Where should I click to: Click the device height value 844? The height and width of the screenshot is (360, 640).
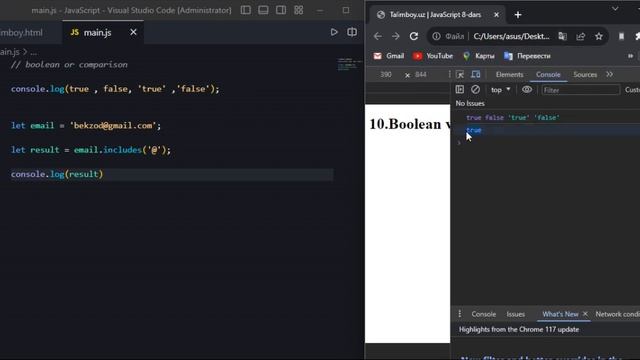(x=420, y=75)
